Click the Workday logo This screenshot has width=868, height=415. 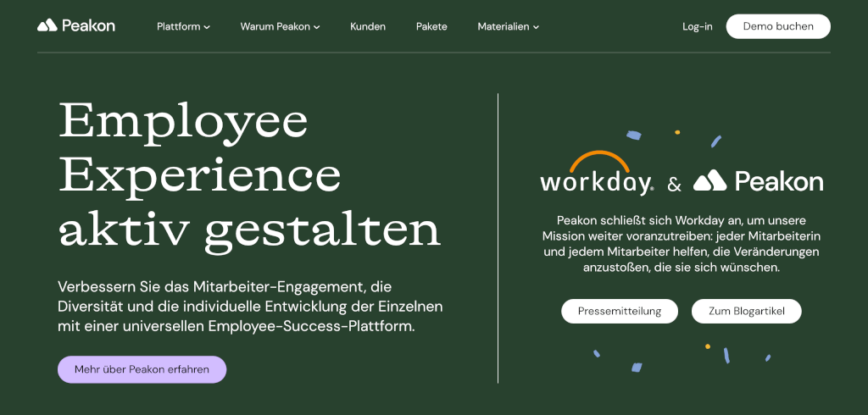pyautogui.click(x=598, y=174)
